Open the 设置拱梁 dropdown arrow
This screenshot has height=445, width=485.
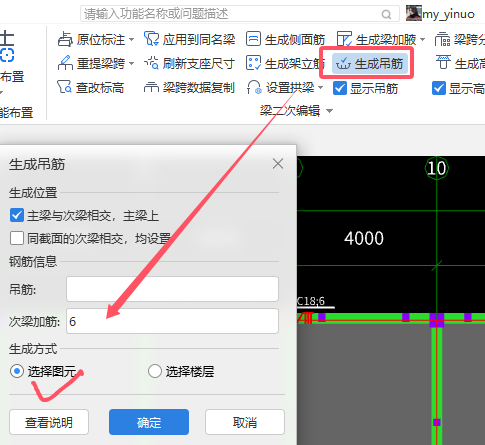coord(321,88)
